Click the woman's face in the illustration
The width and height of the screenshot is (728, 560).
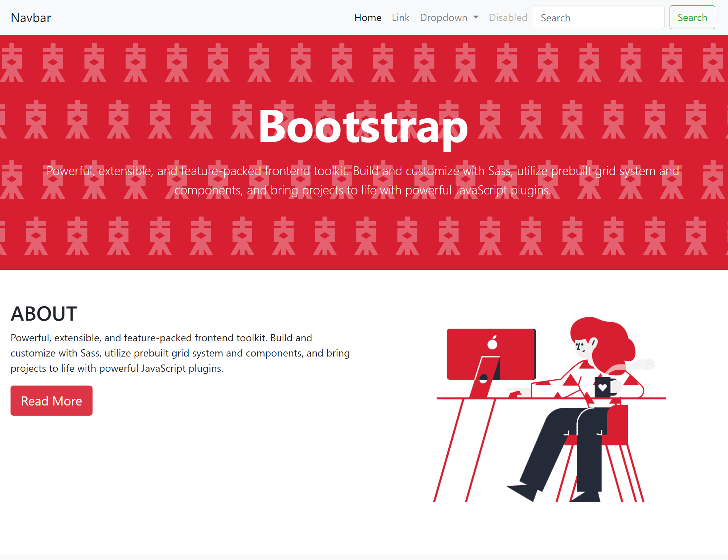click(x=582, y=347)
